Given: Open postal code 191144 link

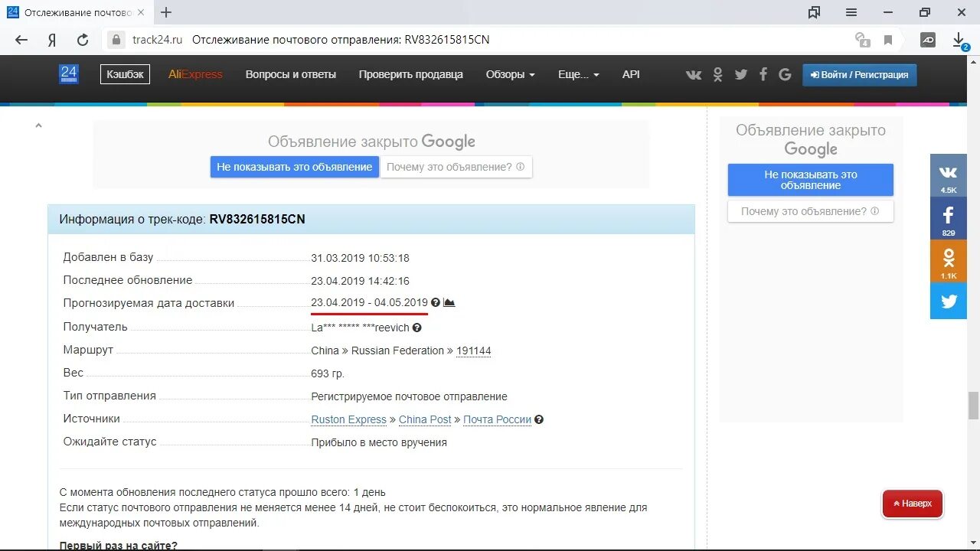Looking at the screenshot, I should [x=474, y=350].
